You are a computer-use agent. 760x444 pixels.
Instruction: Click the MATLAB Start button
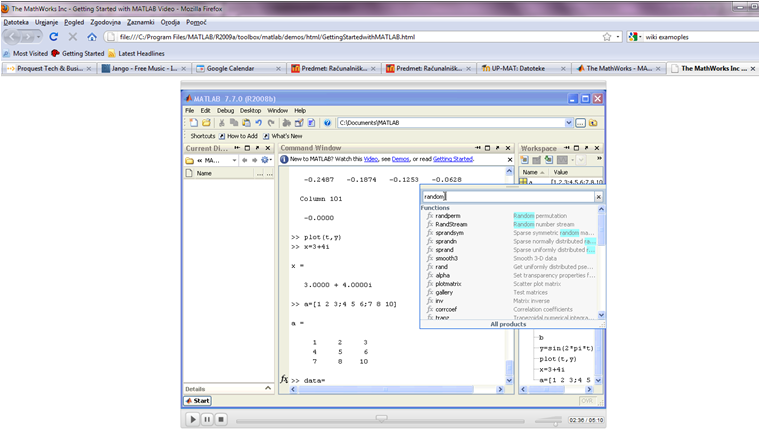click(197, 401)
